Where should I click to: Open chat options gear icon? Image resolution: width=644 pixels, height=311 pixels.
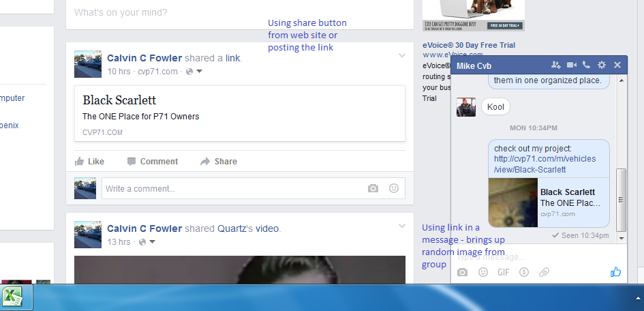coord(602,65)
